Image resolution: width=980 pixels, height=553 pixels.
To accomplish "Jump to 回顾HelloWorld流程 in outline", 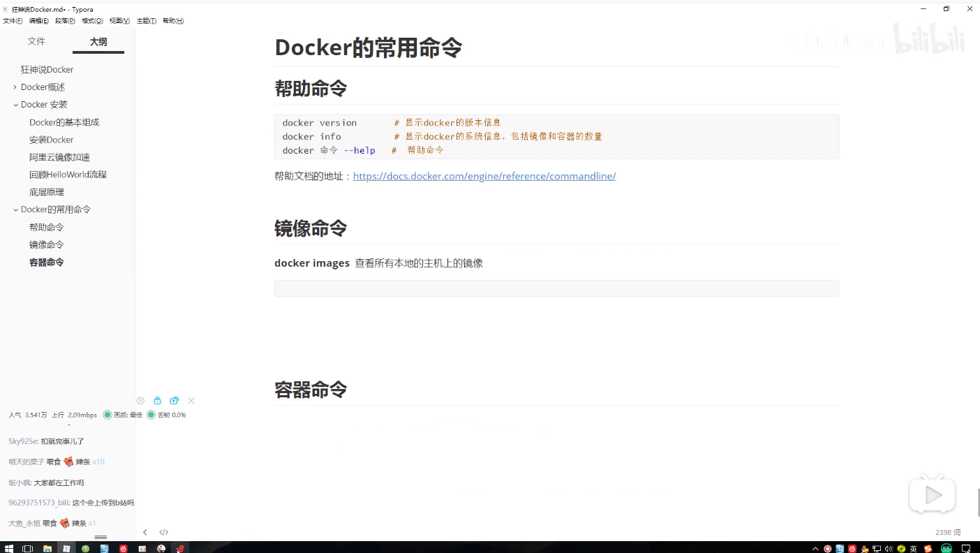I will click(x=68, y=175).
